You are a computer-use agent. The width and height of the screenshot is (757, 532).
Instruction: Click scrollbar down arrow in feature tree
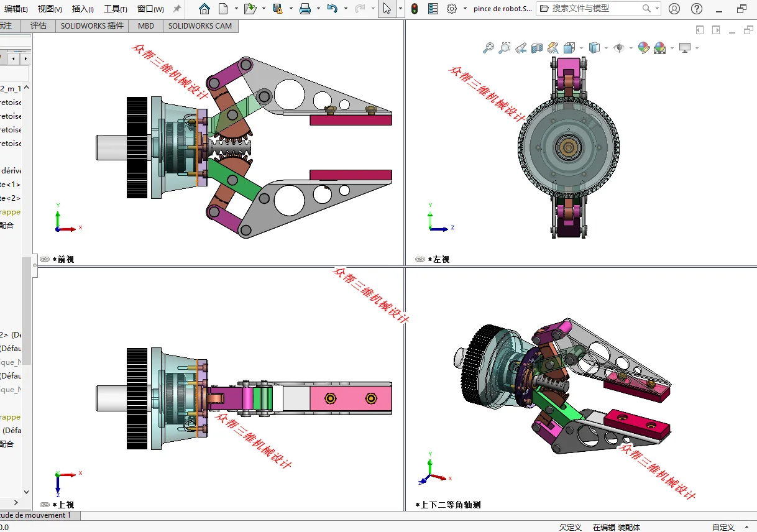pos(26,492)
